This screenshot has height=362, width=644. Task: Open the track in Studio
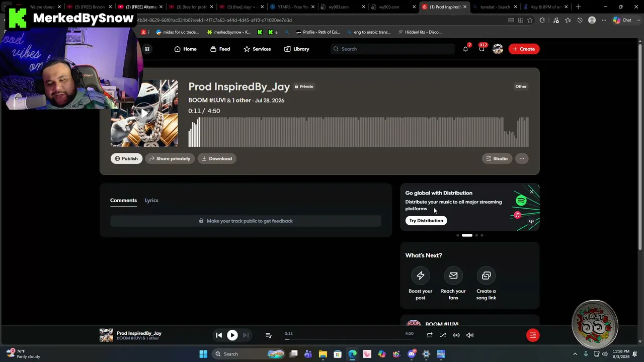coord(497,158)
